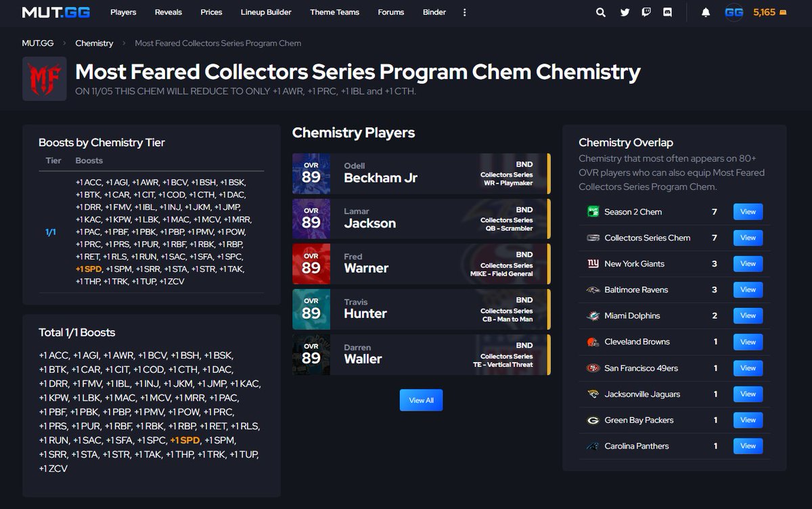
Task: Click the Season 2 Chem icon
Action: [593, 212]
